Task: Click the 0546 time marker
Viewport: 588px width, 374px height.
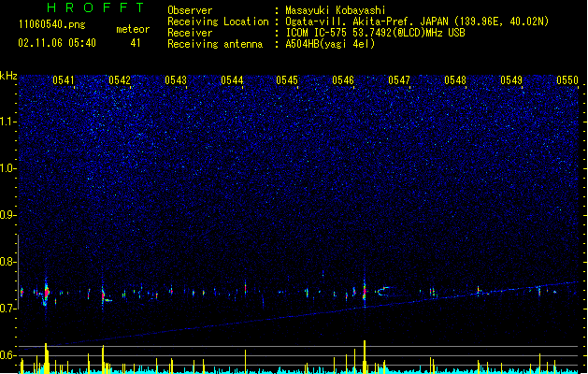Action: tap(343, 80)
